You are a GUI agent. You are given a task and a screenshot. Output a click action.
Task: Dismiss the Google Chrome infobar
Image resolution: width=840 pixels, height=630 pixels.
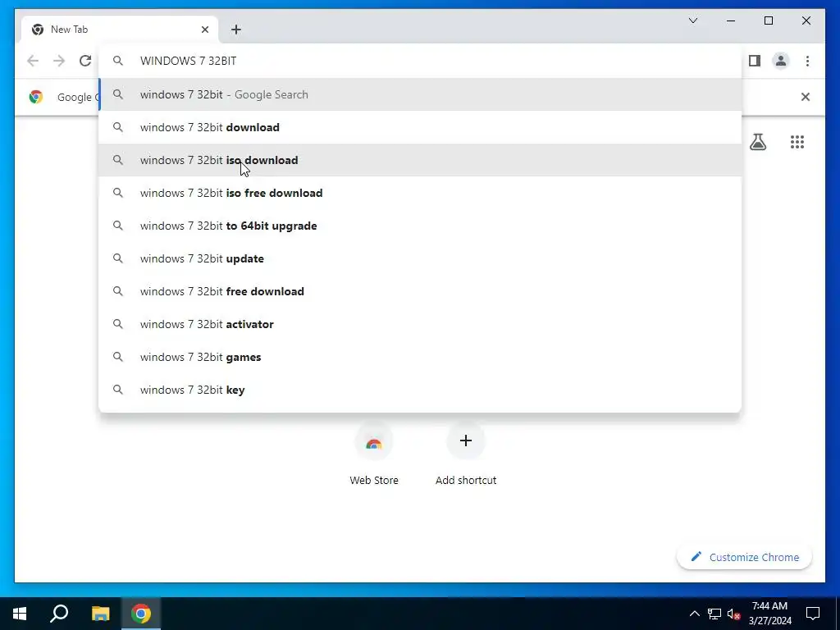806,97
